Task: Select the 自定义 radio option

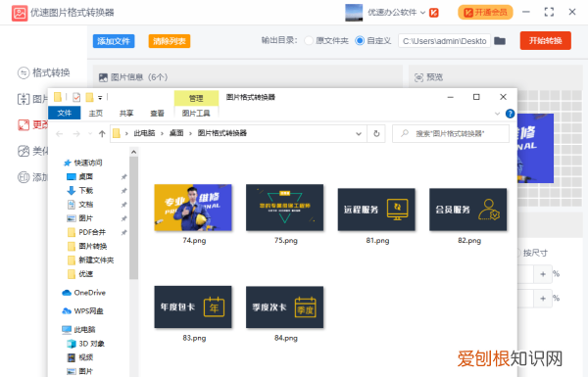Action: pos(360,40)
